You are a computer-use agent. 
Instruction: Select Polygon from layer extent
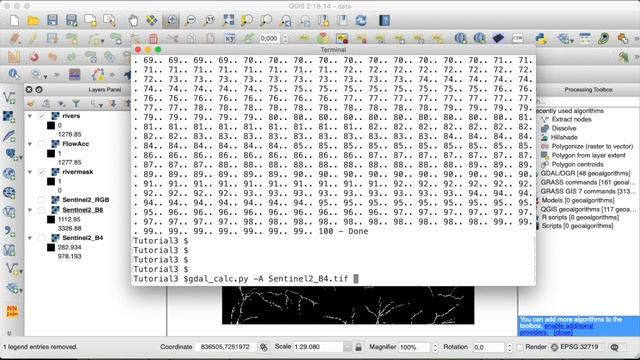pyautogui.click(x=588, y=155)
